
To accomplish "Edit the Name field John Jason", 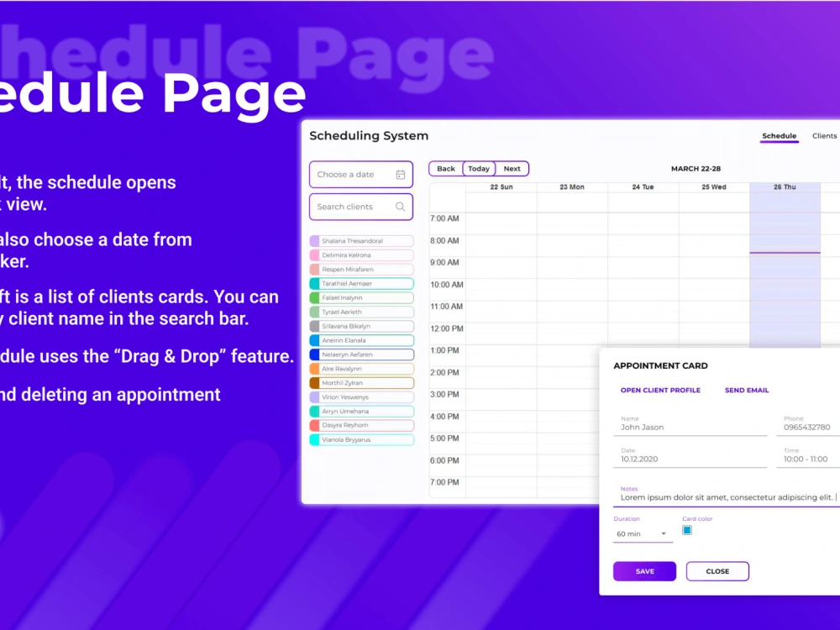I will pos(690,424).
